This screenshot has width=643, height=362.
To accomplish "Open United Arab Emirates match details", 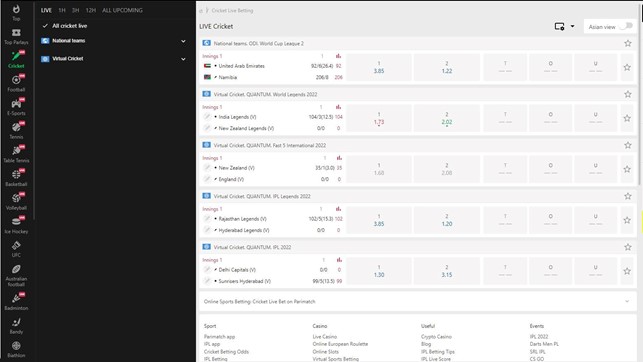I will [x=242, y=66].
